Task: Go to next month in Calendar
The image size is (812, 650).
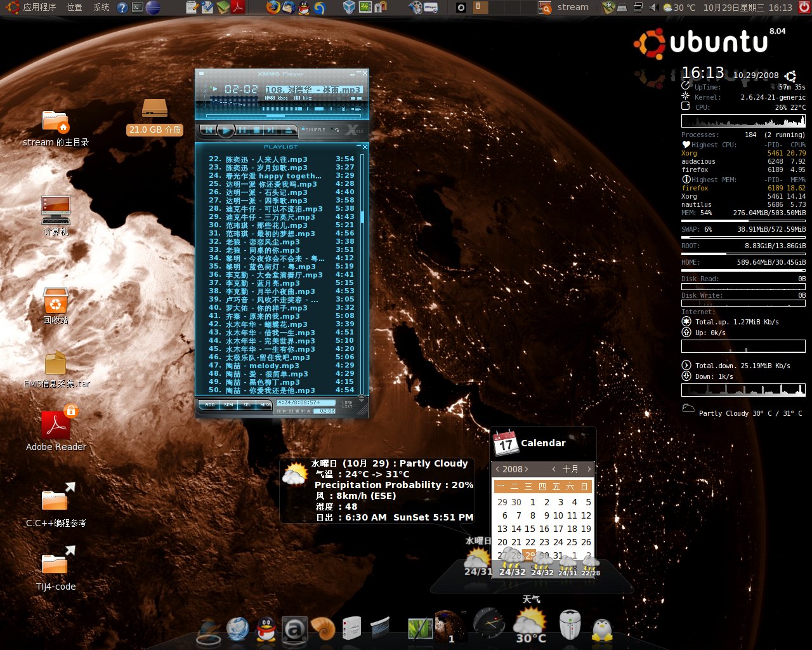Action: (589, 469)
